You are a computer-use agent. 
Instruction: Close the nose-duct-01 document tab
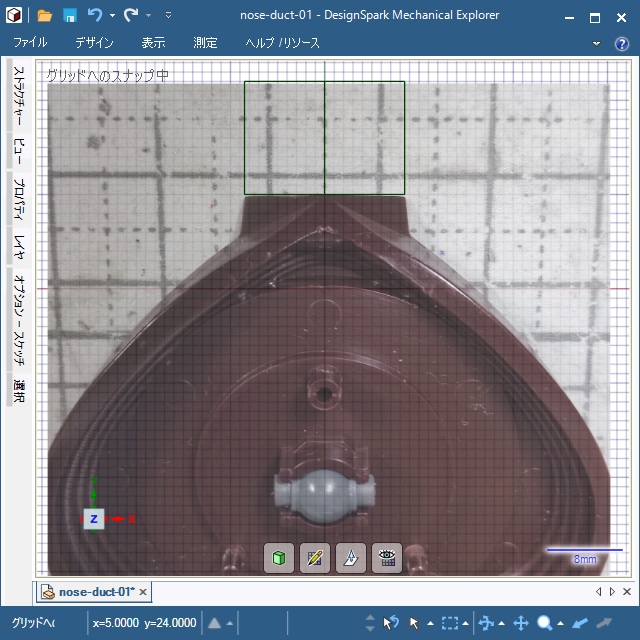click(143, 592)
